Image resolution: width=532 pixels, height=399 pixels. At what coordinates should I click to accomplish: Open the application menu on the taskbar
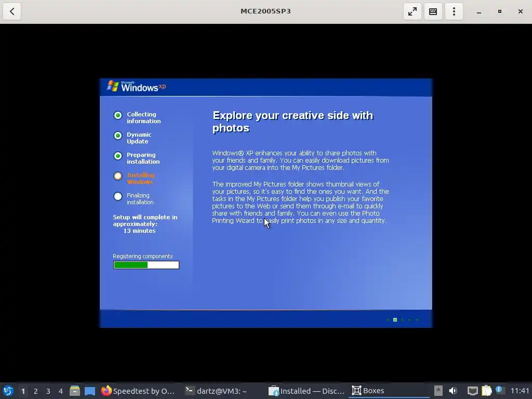click(8, 391)
